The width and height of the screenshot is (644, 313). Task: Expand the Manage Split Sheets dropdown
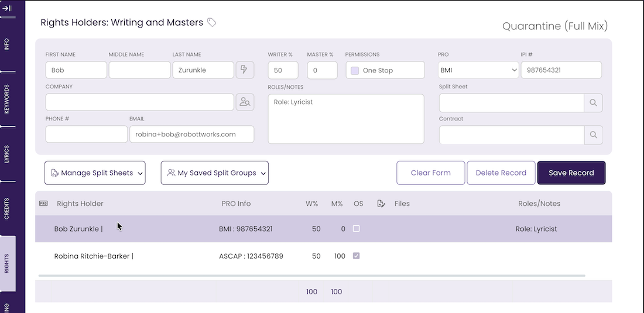pyautogui.click(x=95, y=173)
